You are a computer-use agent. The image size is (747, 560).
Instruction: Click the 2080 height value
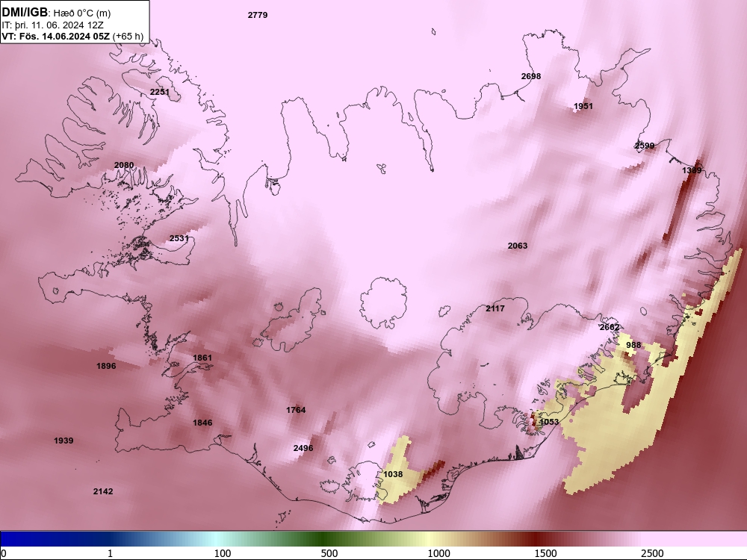[x=124, y=165]
